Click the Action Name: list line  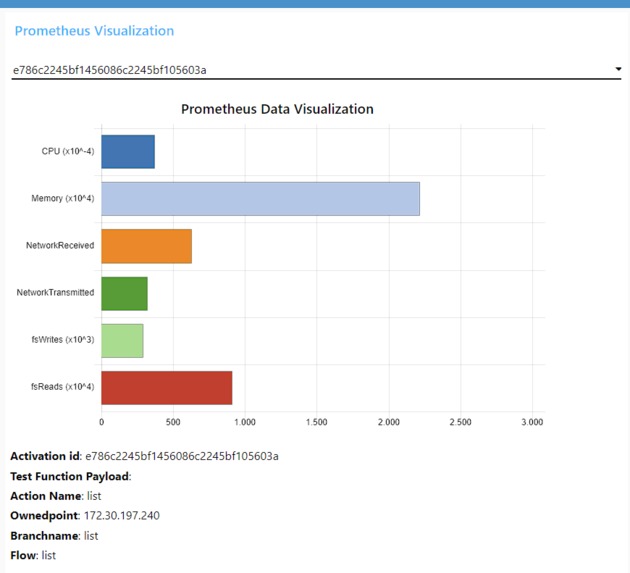[x=56, y=496]
